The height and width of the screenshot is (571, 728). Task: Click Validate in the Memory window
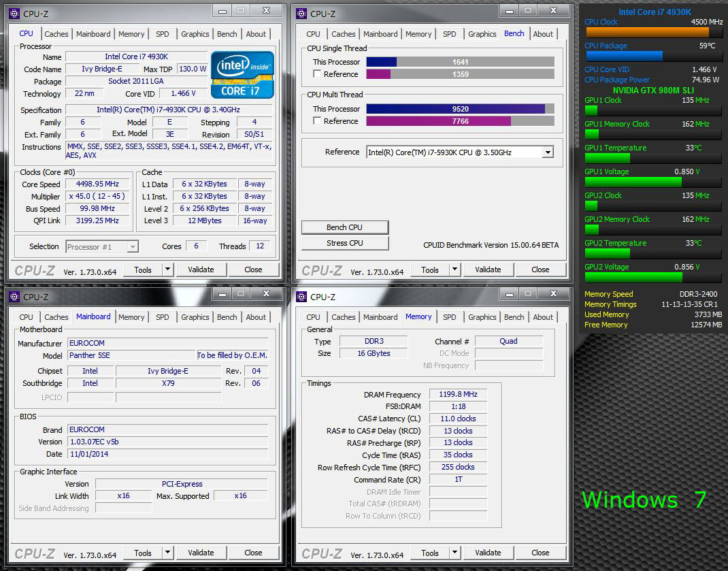pos(488,553)
